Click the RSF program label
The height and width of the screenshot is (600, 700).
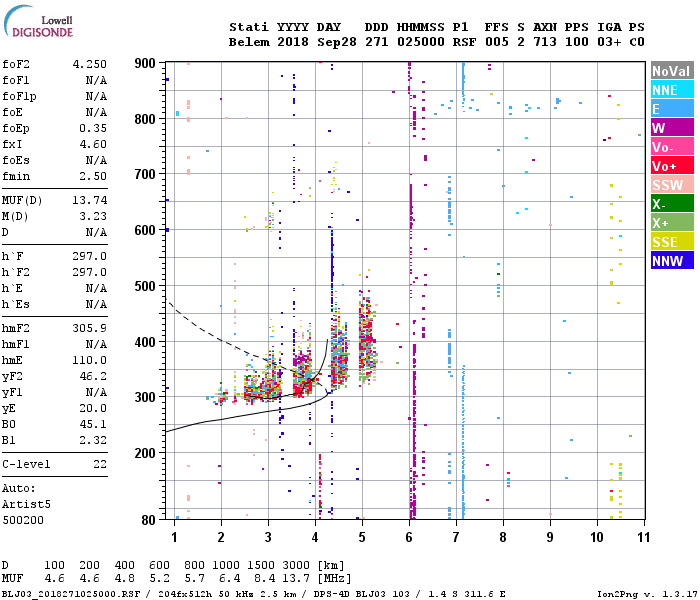pos(464,42)
